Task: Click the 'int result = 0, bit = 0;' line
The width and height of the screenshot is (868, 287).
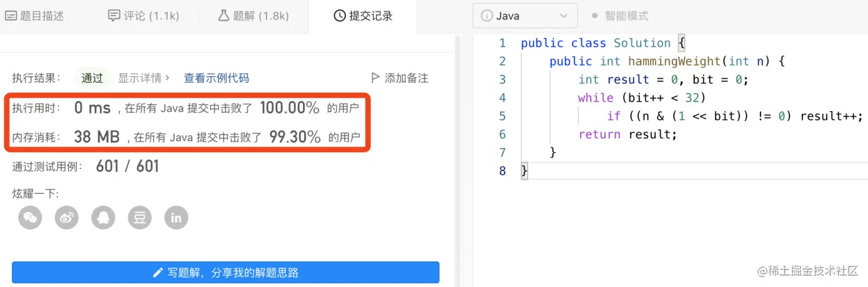Action: [663, 79]
